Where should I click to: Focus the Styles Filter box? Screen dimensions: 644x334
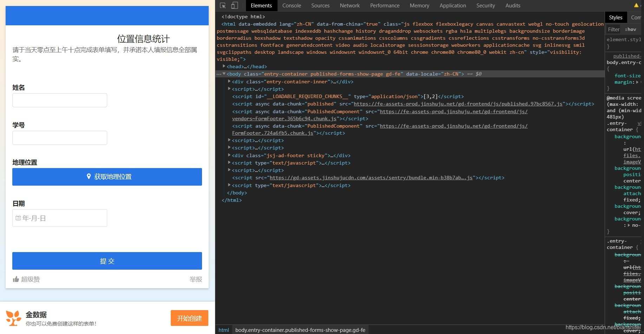pos(614,30)
